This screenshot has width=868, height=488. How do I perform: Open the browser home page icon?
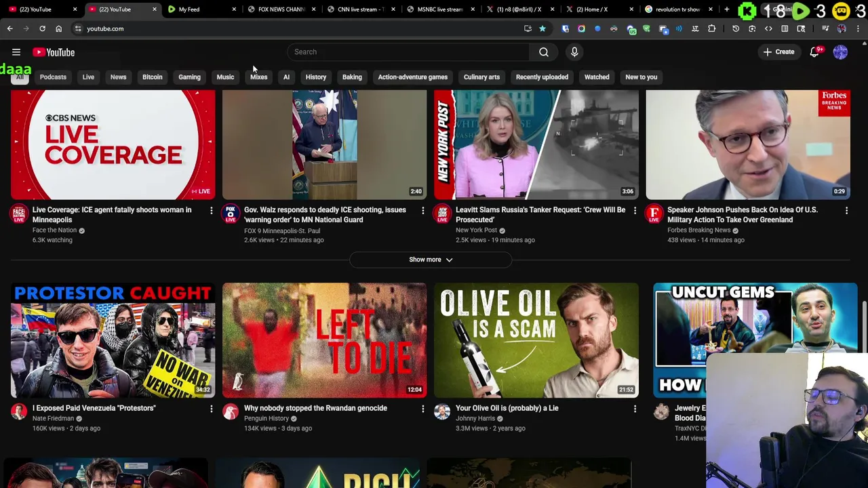click(58, 28)
